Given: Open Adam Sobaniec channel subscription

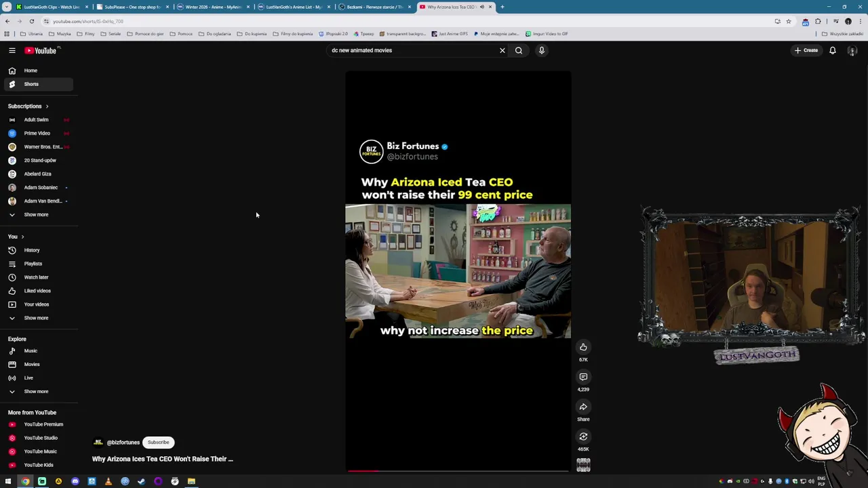Looking at the screenshot, I should pyautogui.click(x=37, y=187).
